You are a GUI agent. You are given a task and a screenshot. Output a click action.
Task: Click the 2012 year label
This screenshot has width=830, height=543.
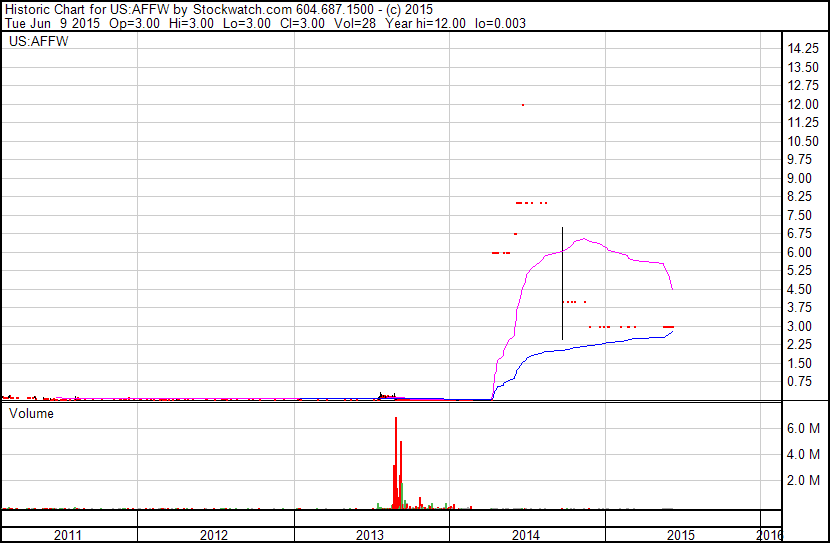(214, 535)
